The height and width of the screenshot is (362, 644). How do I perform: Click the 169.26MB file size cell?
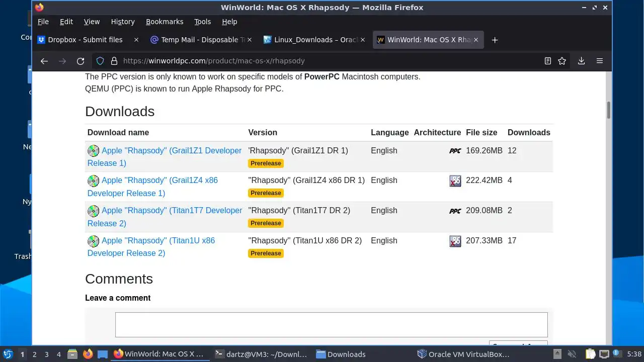coord(484,151)
